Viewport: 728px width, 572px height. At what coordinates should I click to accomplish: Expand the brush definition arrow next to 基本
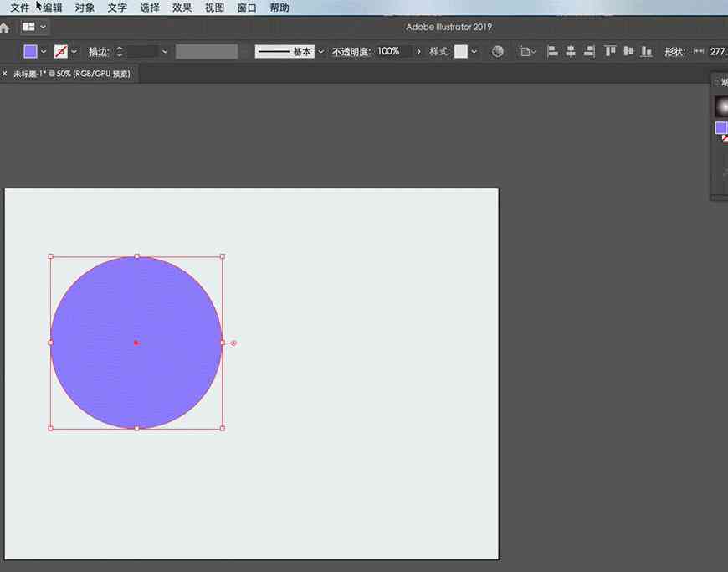click(x=320, y=52)
